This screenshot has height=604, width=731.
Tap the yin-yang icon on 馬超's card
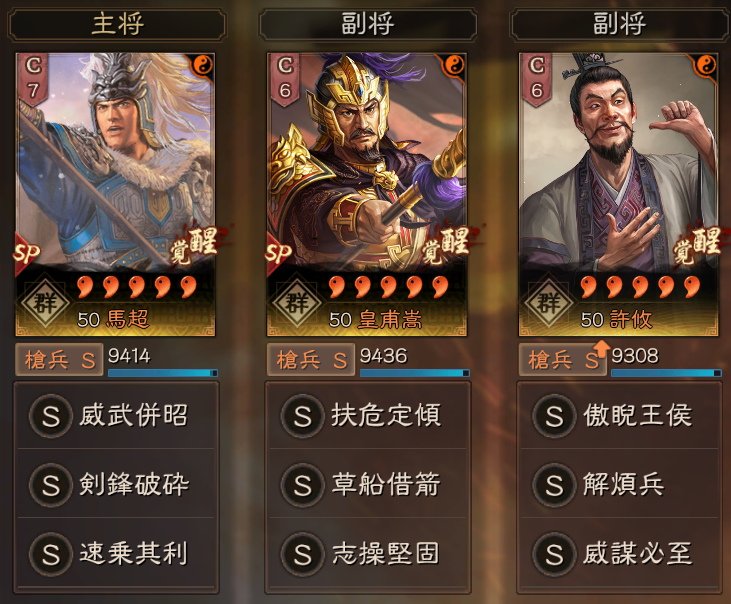coord(203,65)
